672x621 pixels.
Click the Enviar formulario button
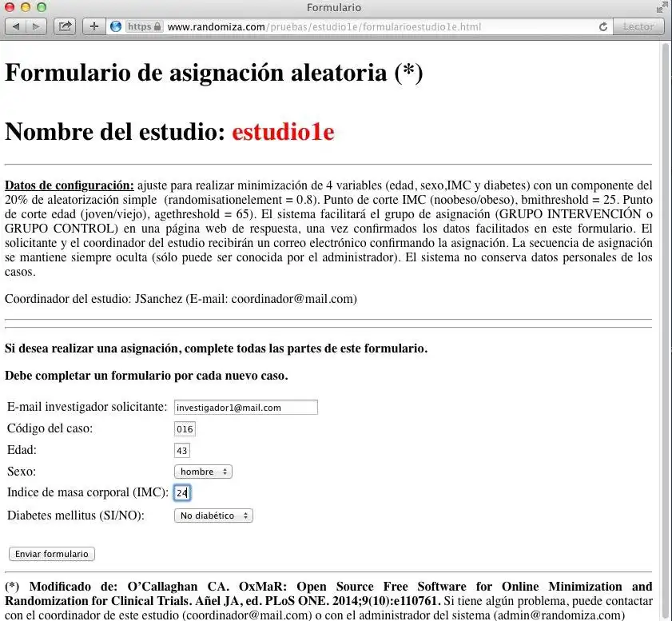pyautogui.click(x=52, y=554)
